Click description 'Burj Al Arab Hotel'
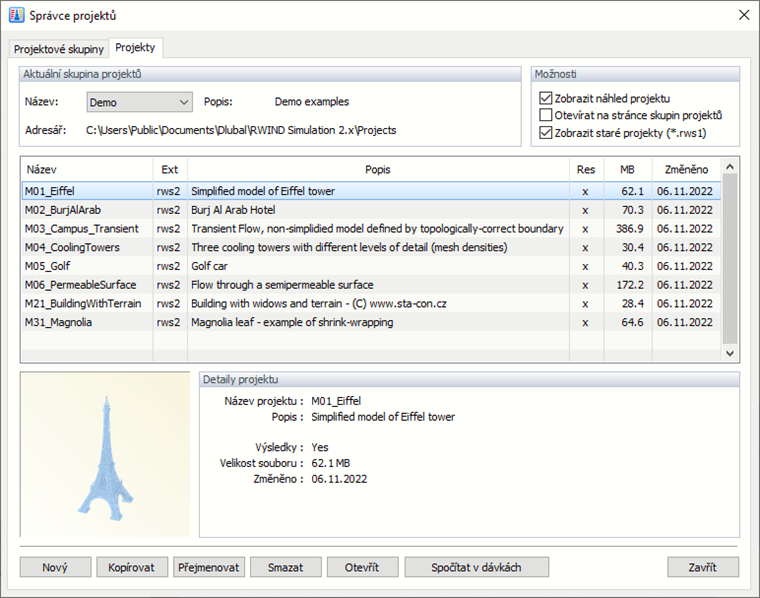Viewport: 760px width, 598px height. pyautogui.click(x=233, y=210)
